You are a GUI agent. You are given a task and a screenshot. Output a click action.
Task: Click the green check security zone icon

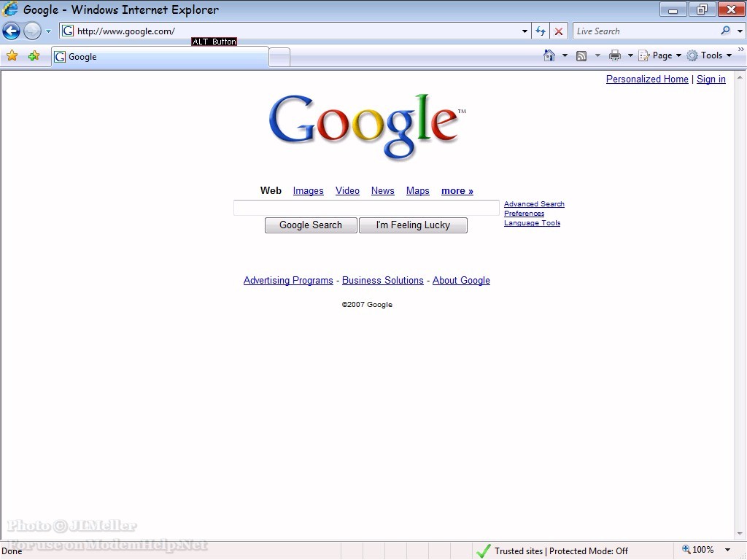pos(483,551)
